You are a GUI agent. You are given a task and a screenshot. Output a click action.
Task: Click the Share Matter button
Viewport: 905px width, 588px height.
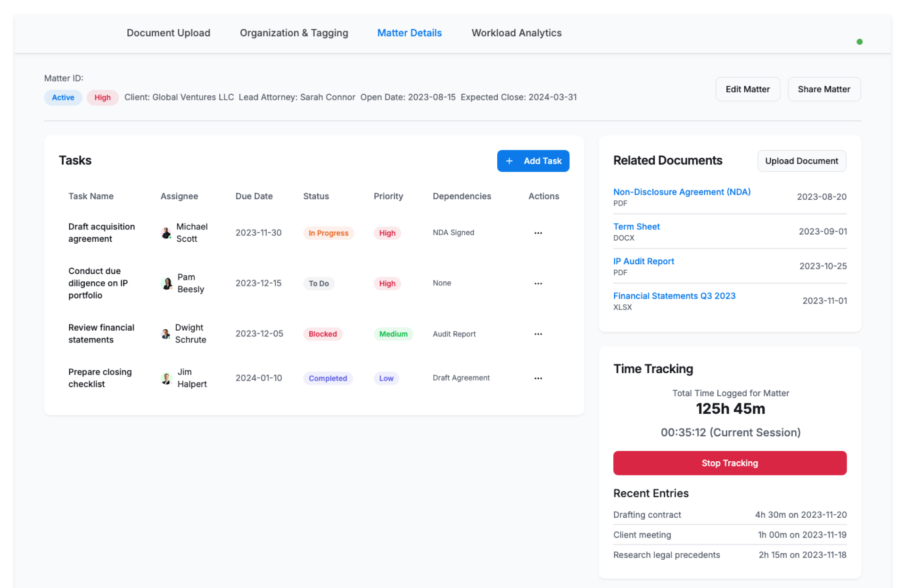pyautogui.click(x=823, y=89)
